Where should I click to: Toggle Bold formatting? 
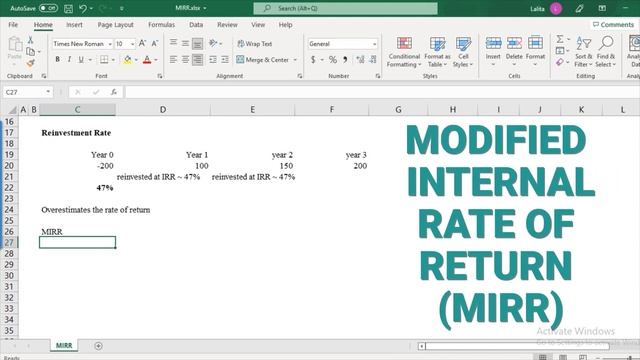click(x=58, y=60)
